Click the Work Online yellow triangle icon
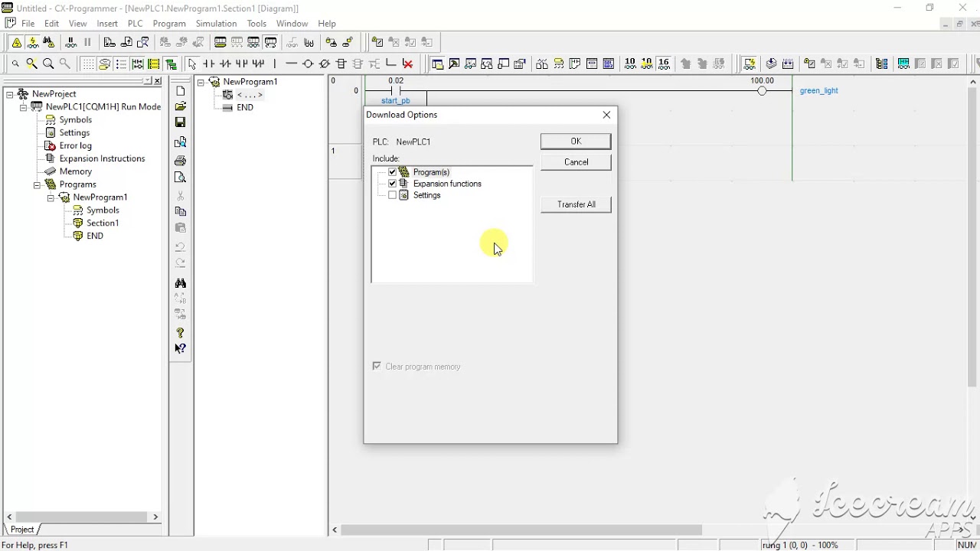 (16, 43)
